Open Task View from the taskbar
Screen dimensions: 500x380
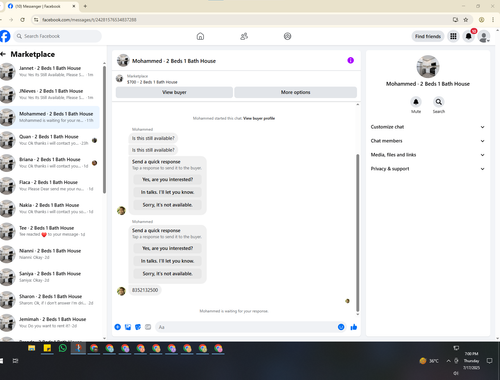(15, 361)
